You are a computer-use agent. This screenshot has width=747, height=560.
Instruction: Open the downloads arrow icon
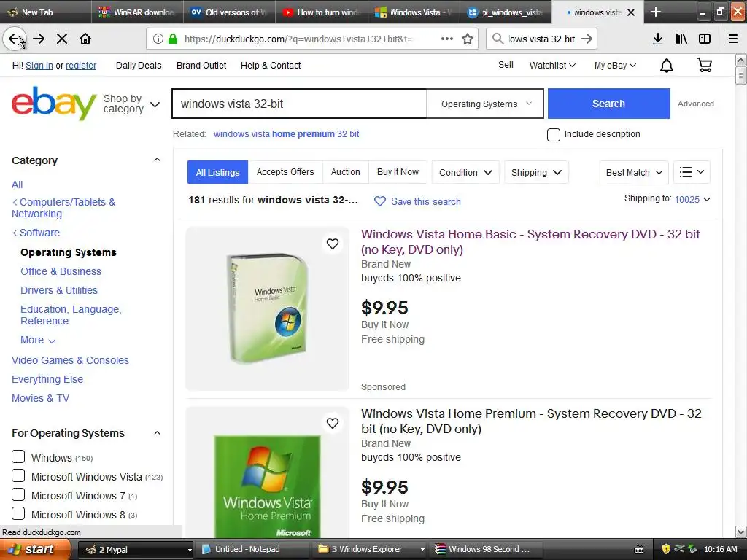click(657, 39)
